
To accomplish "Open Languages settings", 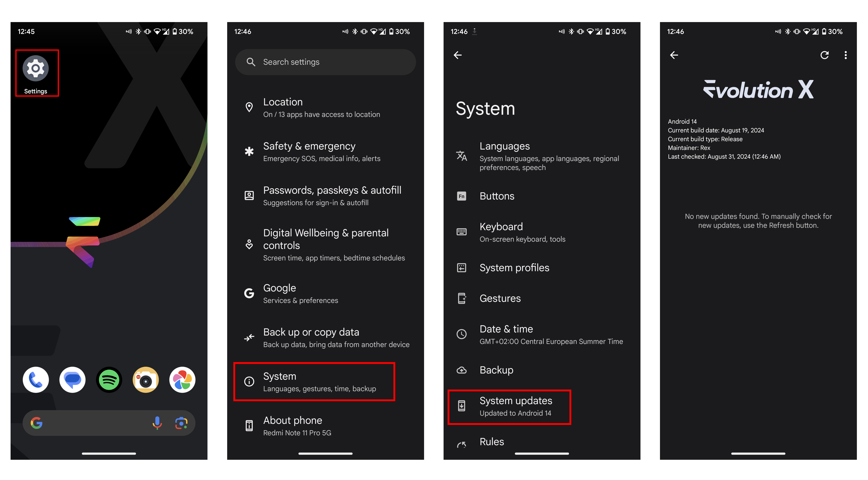I will (542, 156).
